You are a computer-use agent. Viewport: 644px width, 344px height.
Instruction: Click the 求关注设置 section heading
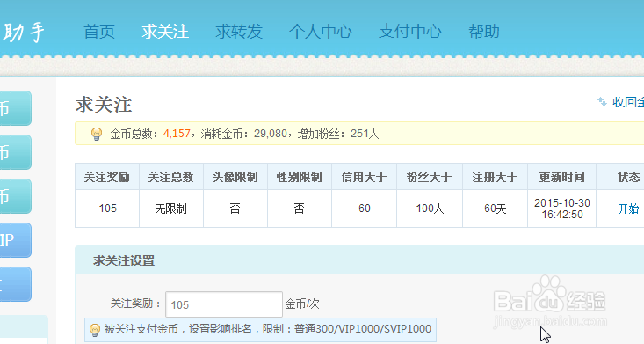pyautogui.click(x=124, y=260)
